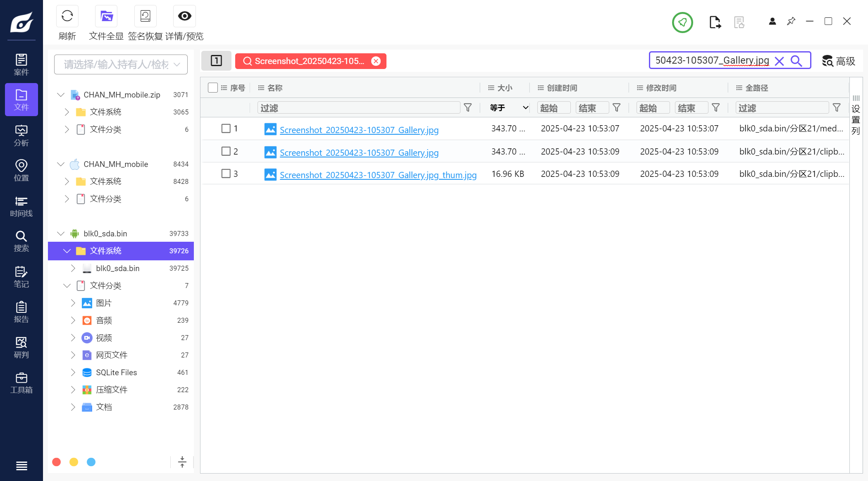Open the Screenshot_20250423-105307_Gallery.jpg_thum.jpg link

pos(378,175)
